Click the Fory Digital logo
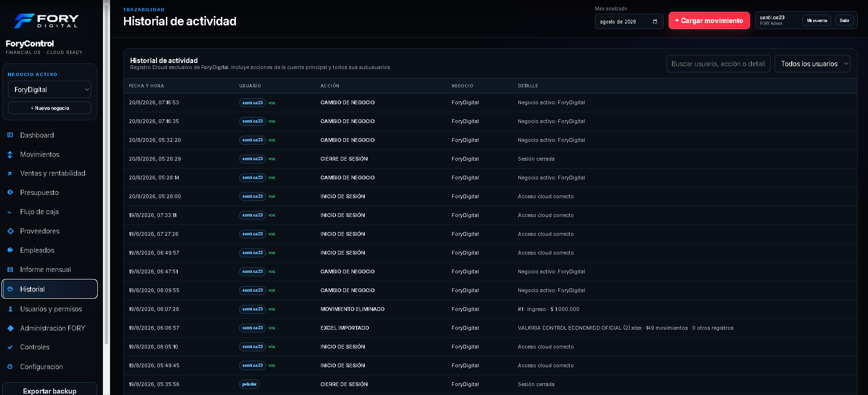 pyautogui.click(x=46, y=21)
